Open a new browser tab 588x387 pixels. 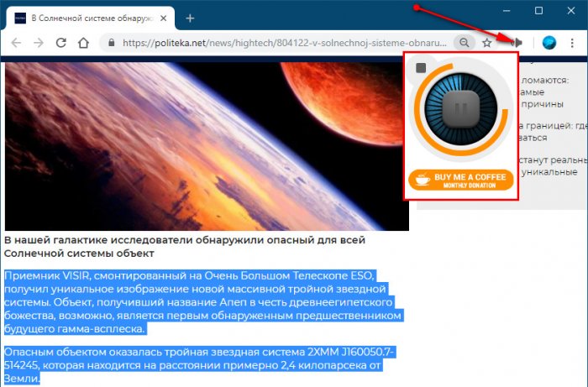click(x=190, y=18)
